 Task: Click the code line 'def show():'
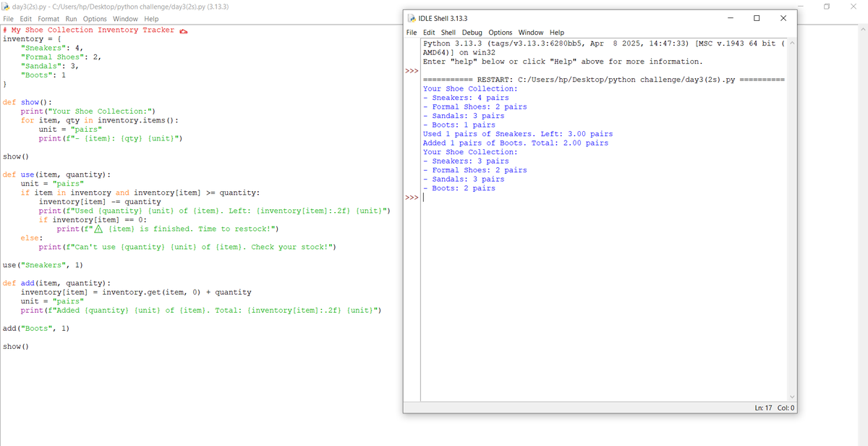27,102
